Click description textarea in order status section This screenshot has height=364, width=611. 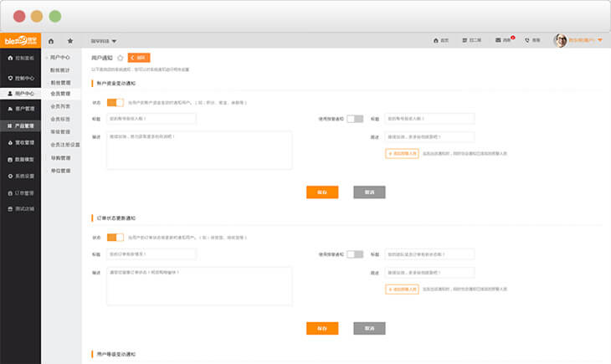[x=199, y=285]
